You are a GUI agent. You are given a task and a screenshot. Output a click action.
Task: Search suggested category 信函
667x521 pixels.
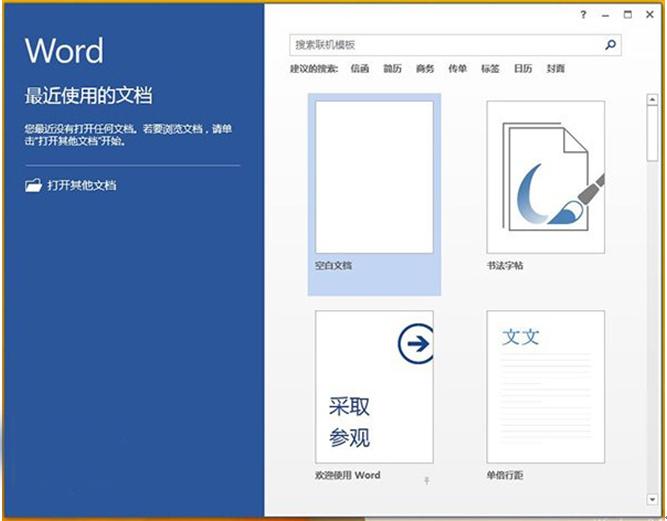click(x=360, y=69)
